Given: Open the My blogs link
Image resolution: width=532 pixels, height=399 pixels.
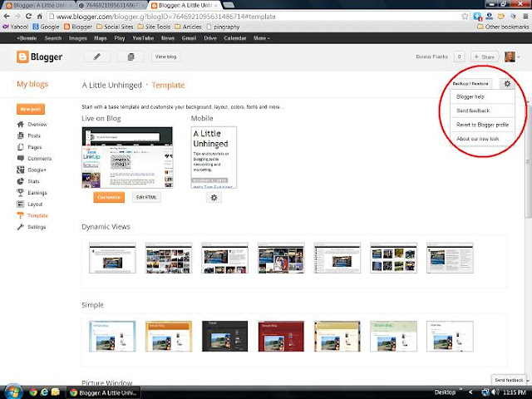Looking at the screenshot, I should point(32,84).
